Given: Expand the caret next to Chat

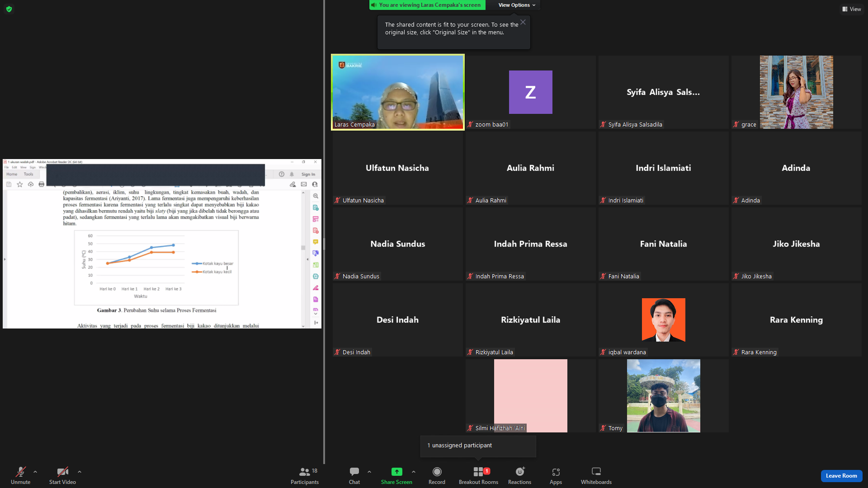Looking at the screenshot, I should point(369,472).
